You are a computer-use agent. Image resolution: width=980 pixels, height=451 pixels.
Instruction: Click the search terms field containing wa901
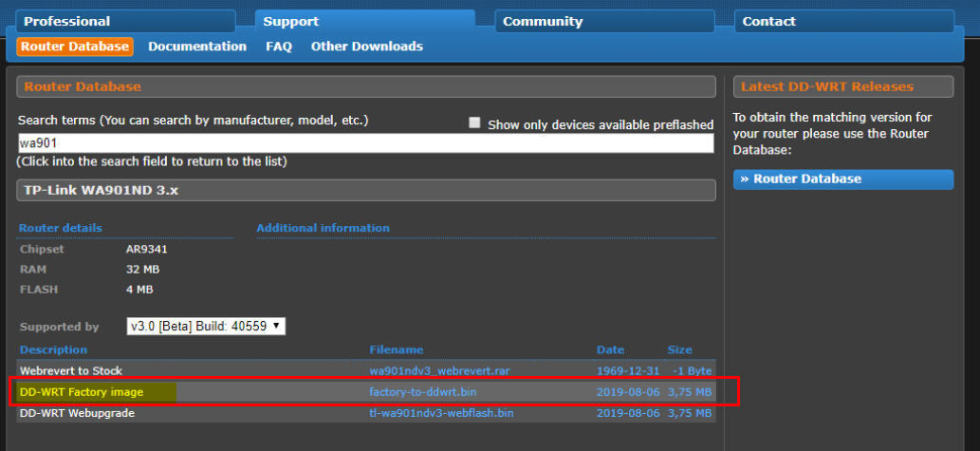pos(365,142)
